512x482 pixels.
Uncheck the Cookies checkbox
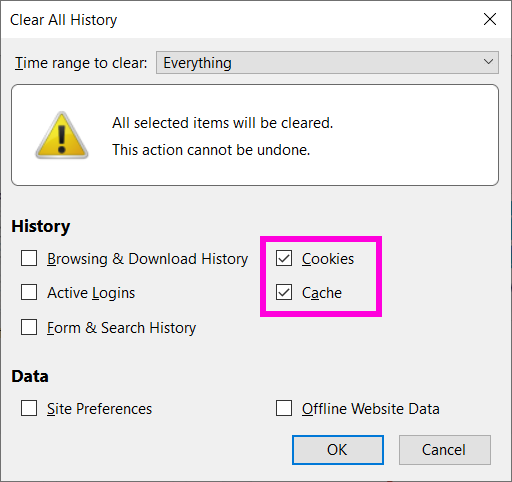point(284,258)
